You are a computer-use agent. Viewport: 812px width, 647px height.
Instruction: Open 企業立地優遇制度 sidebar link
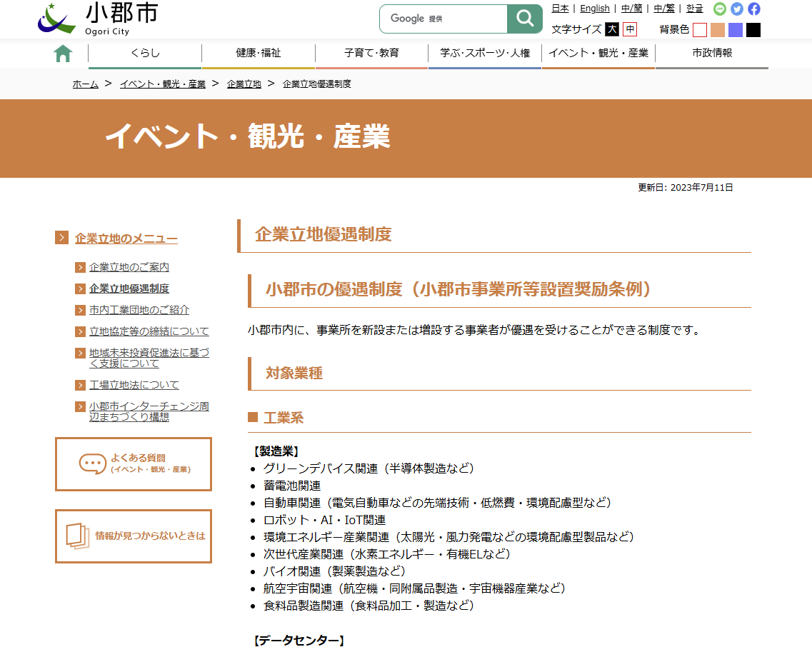pos(129,289)
